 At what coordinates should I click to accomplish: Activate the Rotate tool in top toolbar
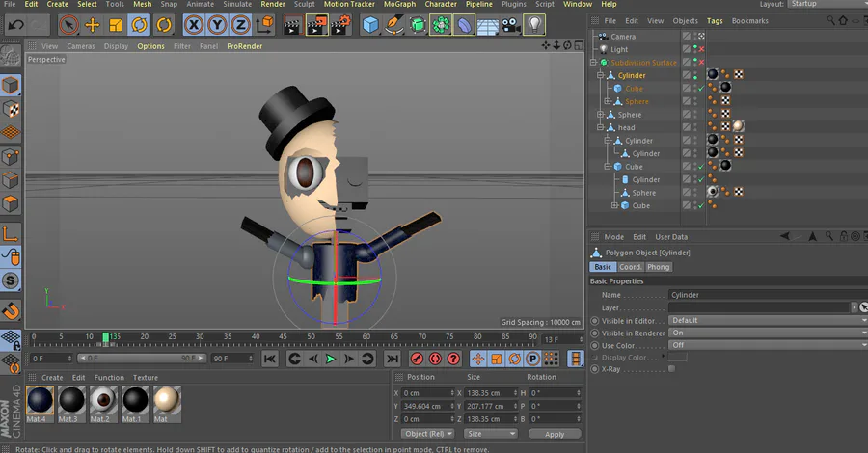coord(139,25)
